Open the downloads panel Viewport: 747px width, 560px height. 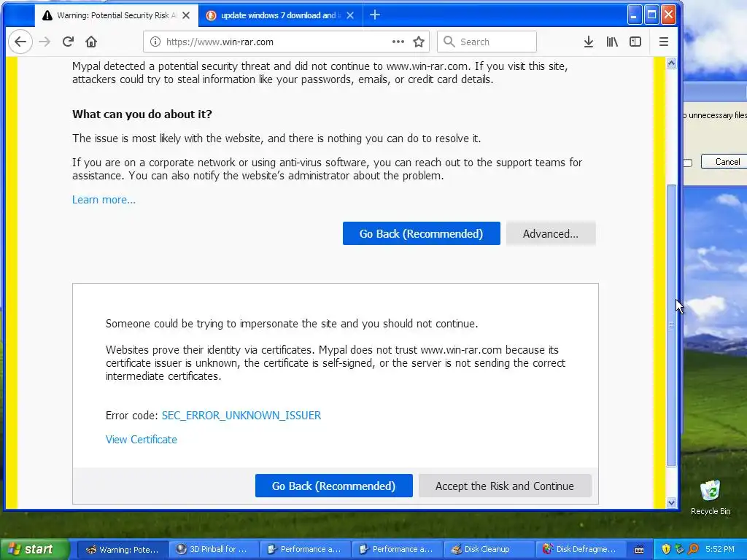point(589,42)
